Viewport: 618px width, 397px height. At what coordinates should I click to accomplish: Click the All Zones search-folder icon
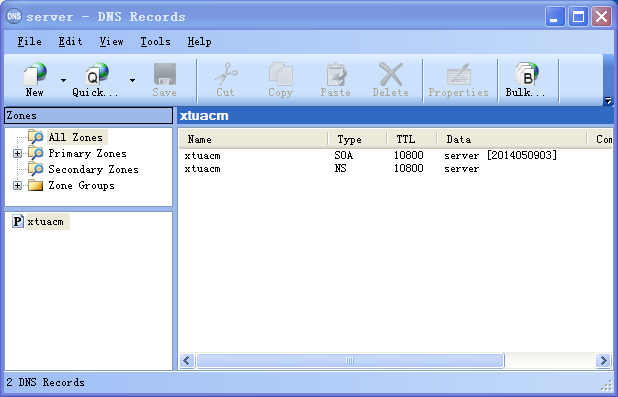35,137
